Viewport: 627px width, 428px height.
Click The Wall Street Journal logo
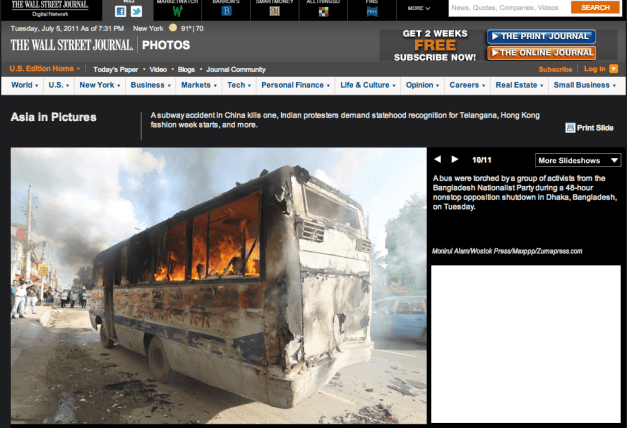coord(69,45)
